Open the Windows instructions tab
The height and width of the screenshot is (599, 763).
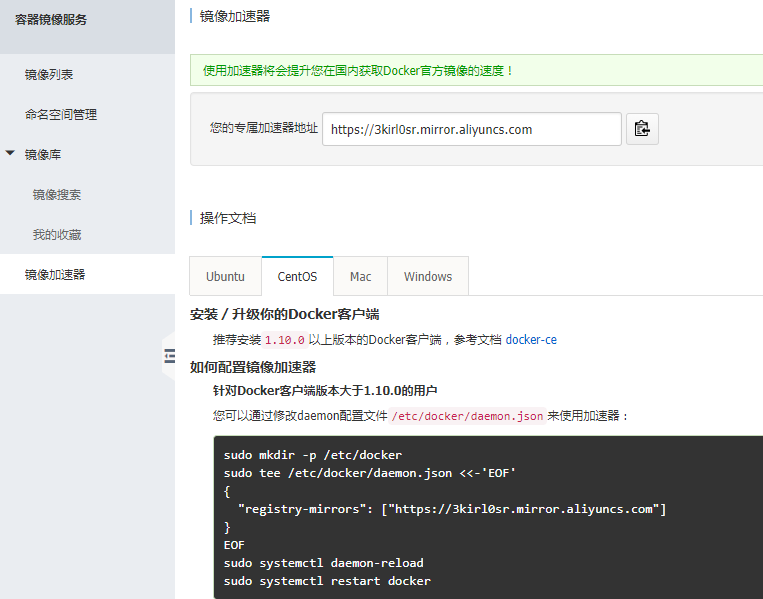pos(428,277)
